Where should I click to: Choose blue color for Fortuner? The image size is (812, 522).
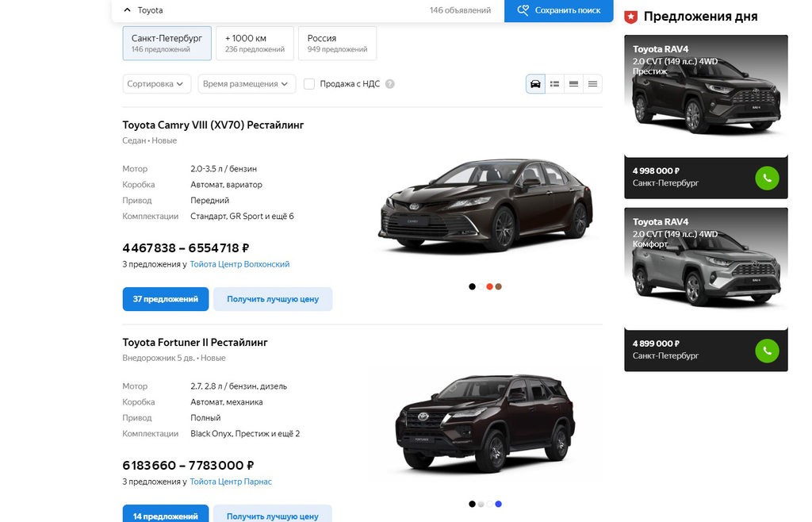pyautogui.click(x=498, y=504)
